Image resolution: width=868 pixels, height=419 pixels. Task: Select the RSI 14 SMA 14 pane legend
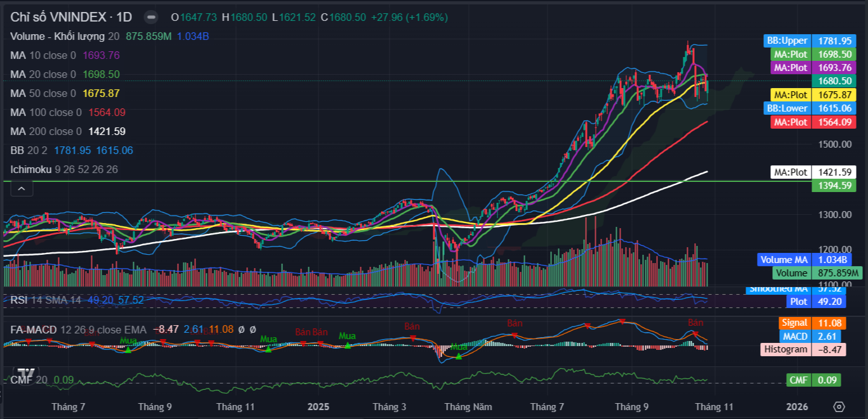pos(46,300)
